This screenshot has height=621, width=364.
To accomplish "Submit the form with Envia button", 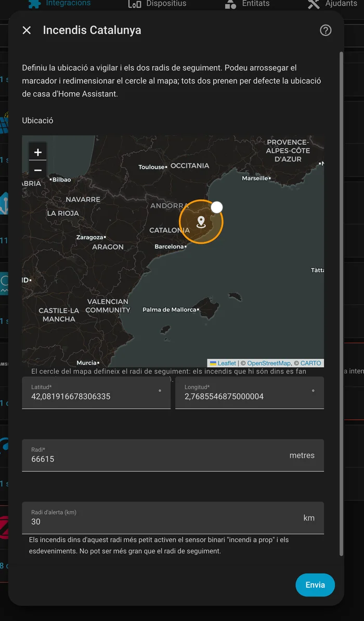I will click(x=315, y=585).
